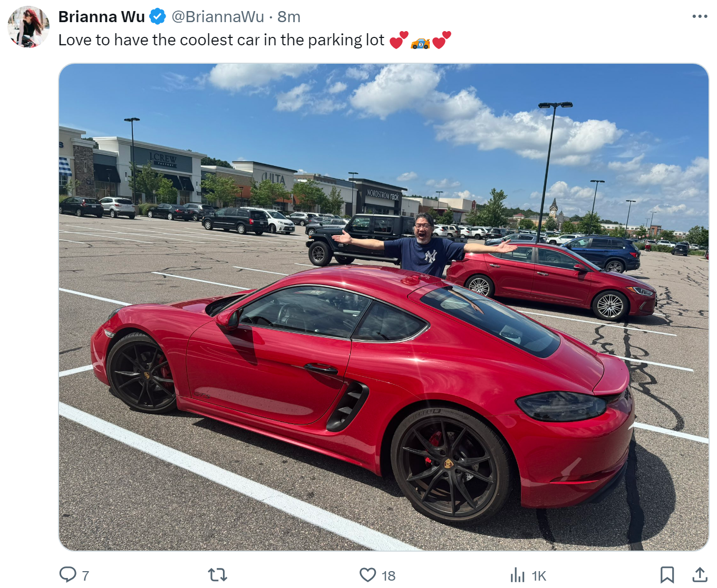Click the like count 18

point(389,576)
